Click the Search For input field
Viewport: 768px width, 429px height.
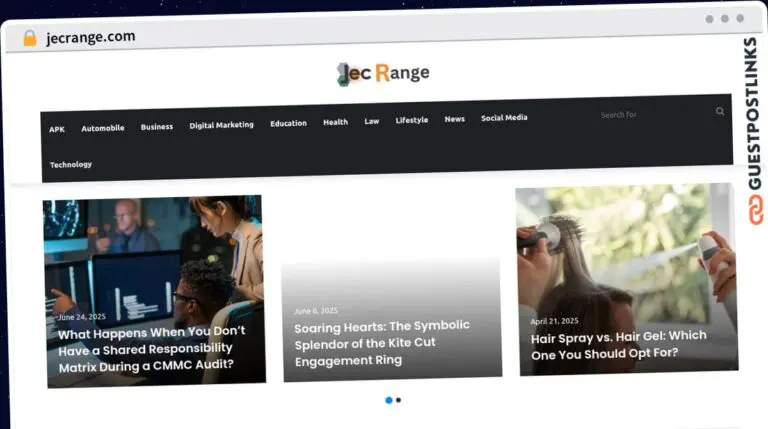point(650,114)
